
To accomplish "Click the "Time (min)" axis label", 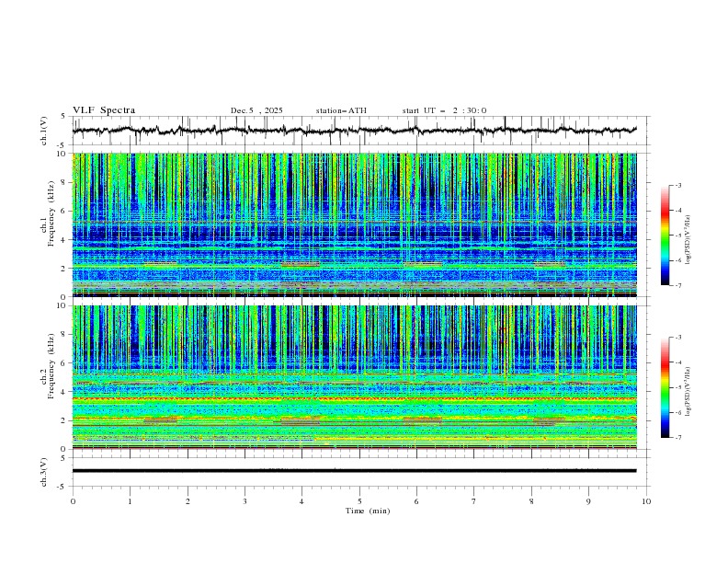I will pos(368,511).
